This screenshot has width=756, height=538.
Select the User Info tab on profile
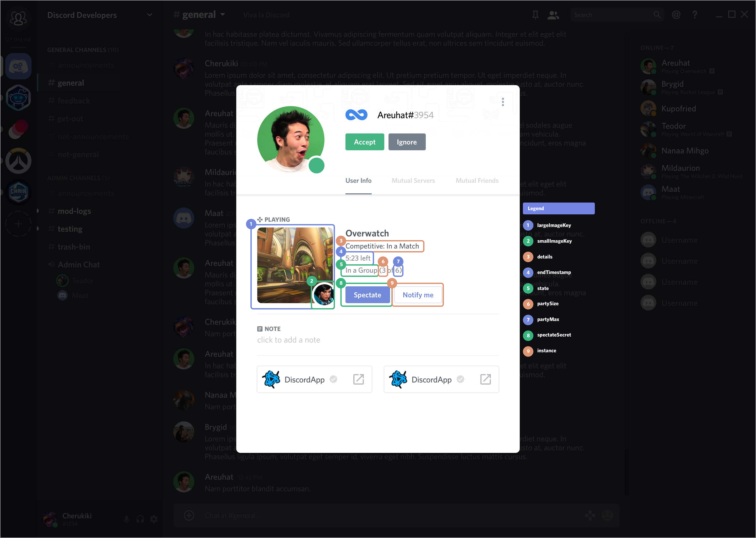358,180
